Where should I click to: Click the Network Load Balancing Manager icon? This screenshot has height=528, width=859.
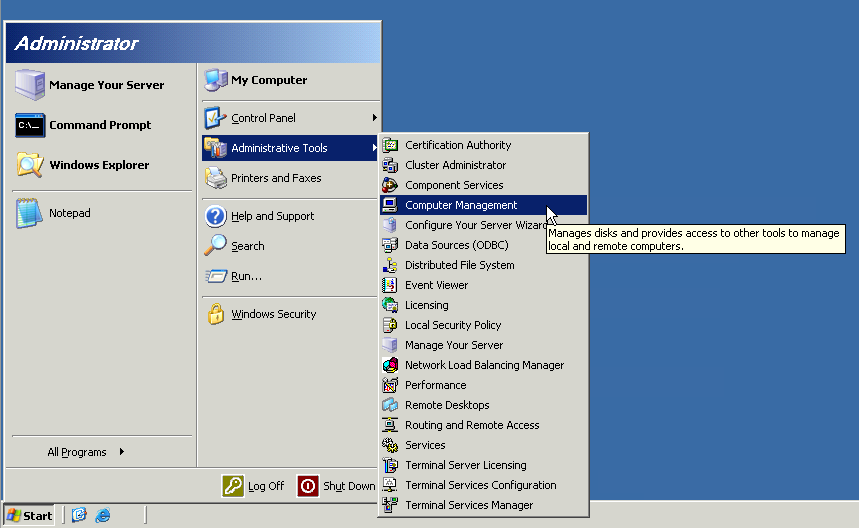click(x=390, y=365)
